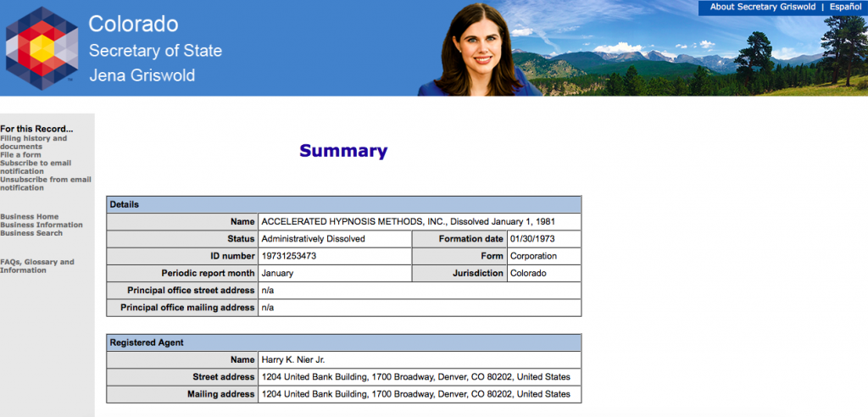Click the ID number value 19731253473
The image size is (868, 417).
(x=289, y=256)
